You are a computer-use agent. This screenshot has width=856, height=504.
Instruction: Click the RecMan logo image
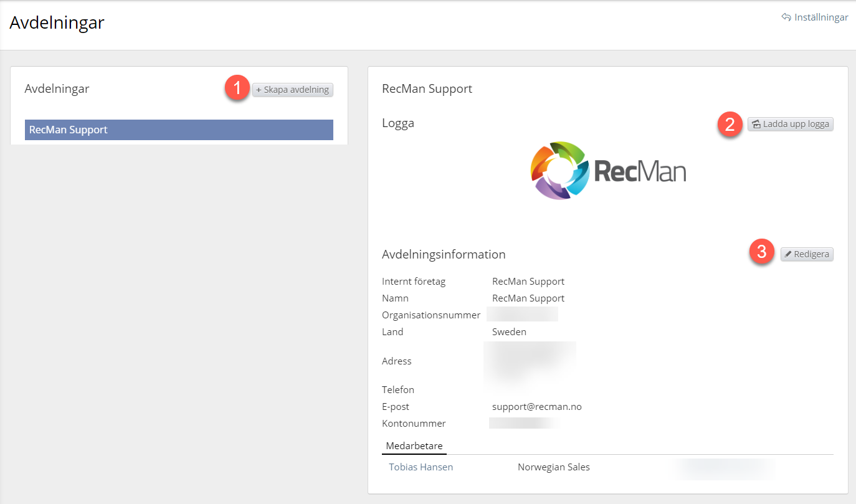click(608, 171)
